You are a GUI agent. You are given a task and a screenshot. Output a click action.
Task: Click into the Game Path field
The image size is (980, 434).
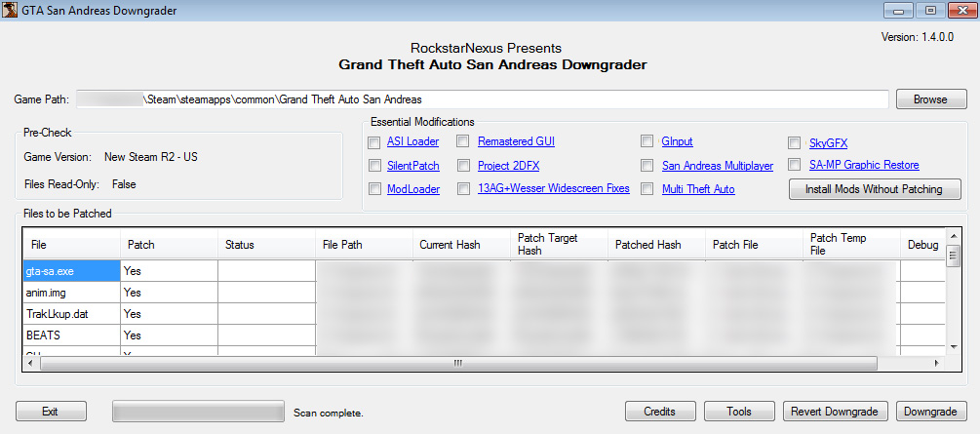tap(482, 99)
